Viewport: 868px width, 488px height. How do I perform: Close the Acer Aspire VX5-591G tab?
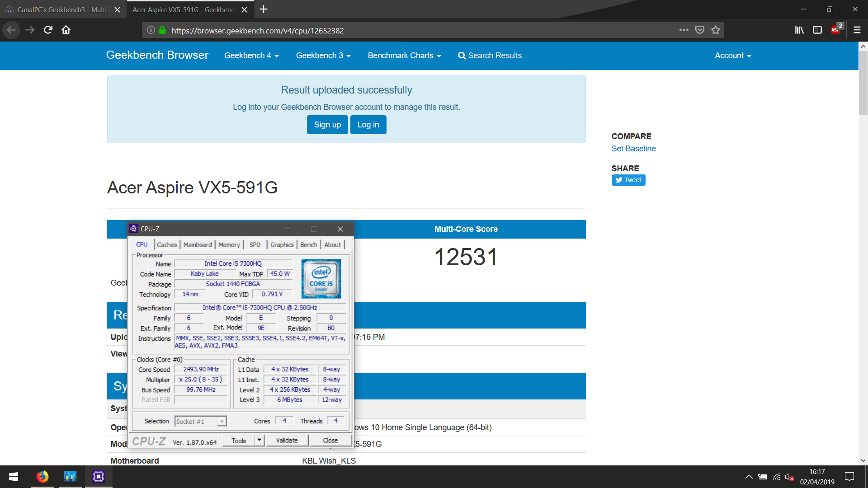click(244, 10)
